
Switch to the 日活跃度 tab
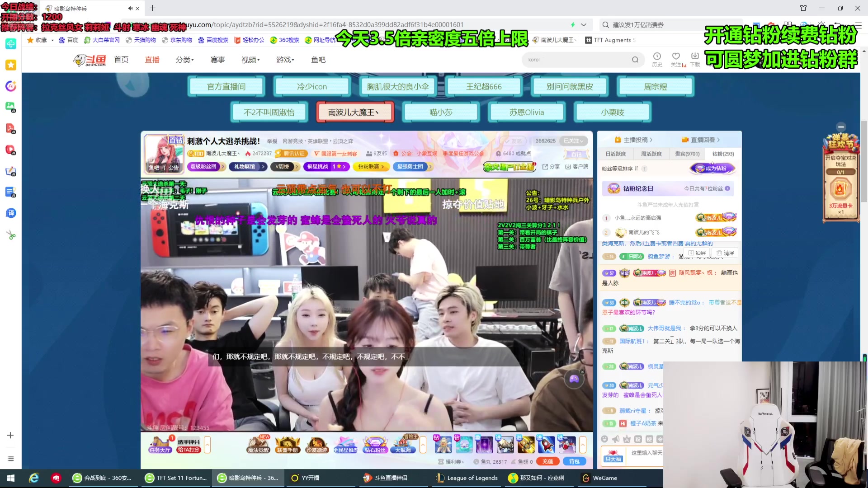(615, 154)
